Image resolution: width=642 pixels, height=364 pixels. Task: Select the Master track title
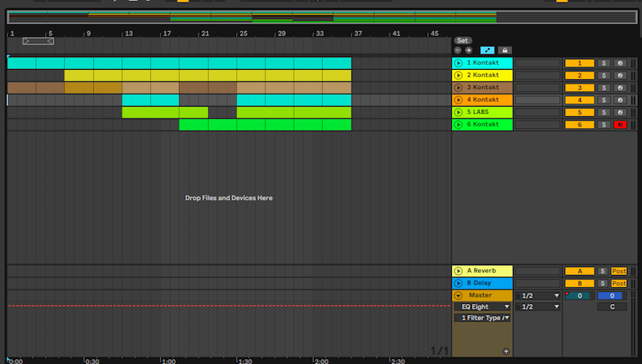click(x=480, y=295)
